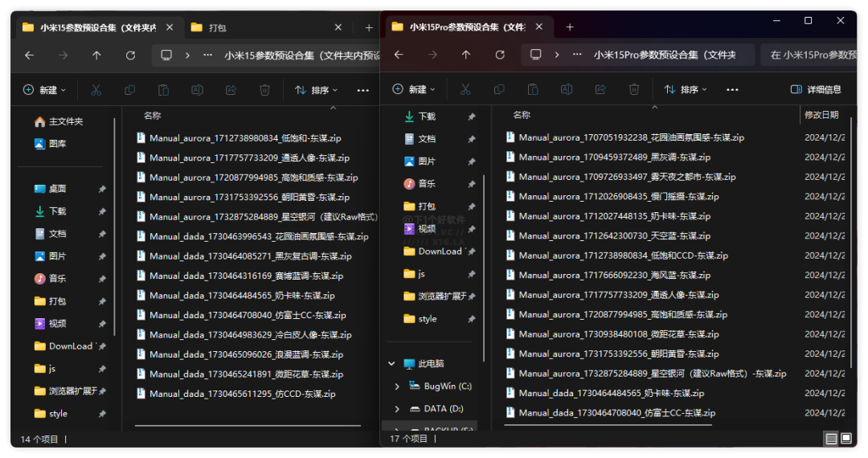Go up one folder level in 小米15Pro window
This screenshot has height=458, width=868.
click(x=466, y=55)
